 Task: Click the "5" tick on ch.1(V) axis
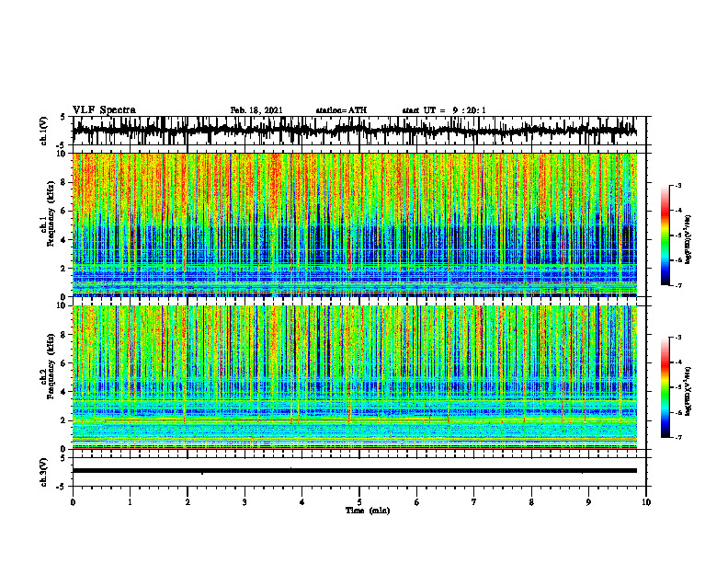[63, 117]
